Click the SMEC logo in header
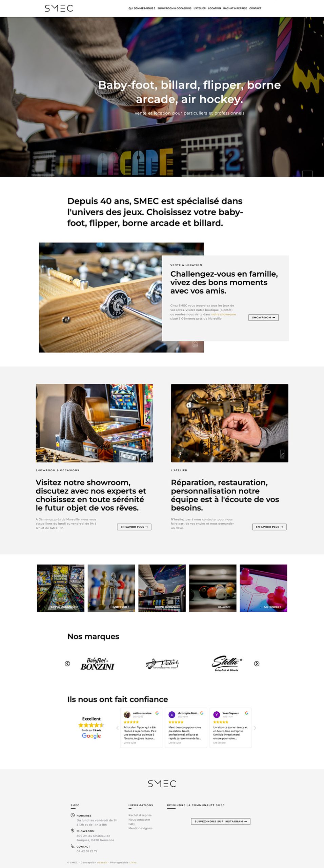This screenshot has height=868, width=324. tap(59, 8)
